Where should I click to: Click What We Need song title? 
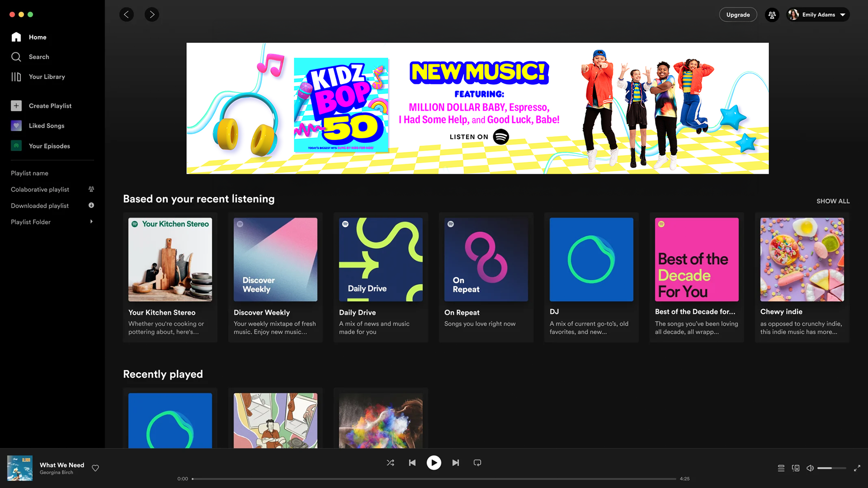tap(62, 465)
